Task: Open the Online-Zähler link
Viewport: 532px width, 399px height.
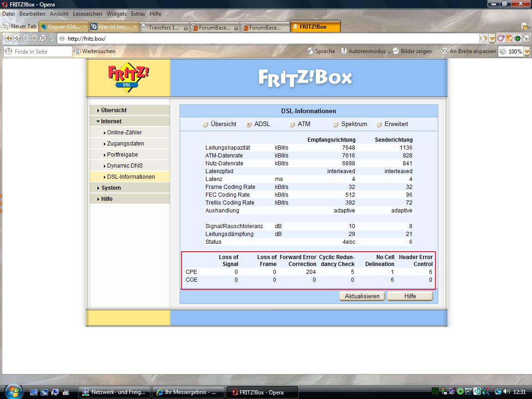Action: point(125,133)
